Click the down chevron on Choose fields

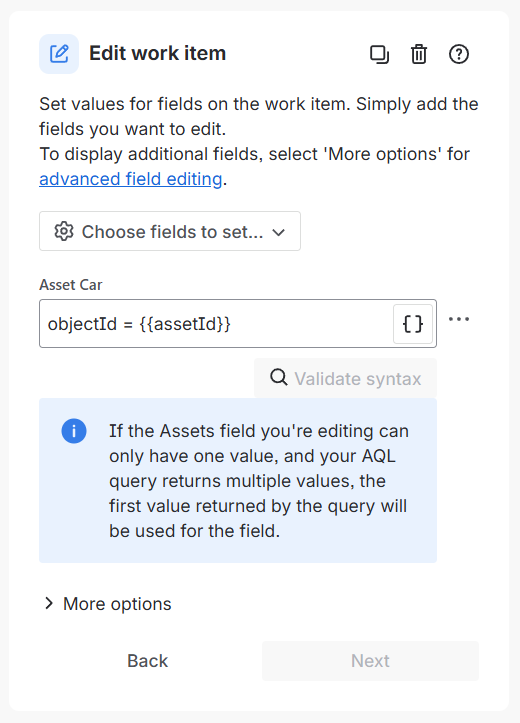[x=278, y=232]
